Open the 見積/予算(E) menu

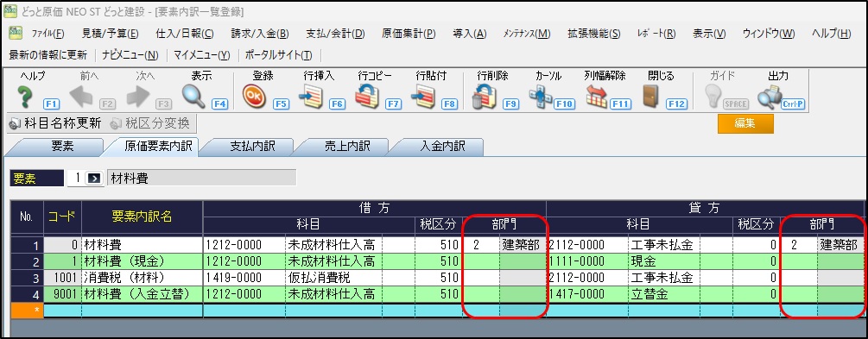tap(111, 34)
